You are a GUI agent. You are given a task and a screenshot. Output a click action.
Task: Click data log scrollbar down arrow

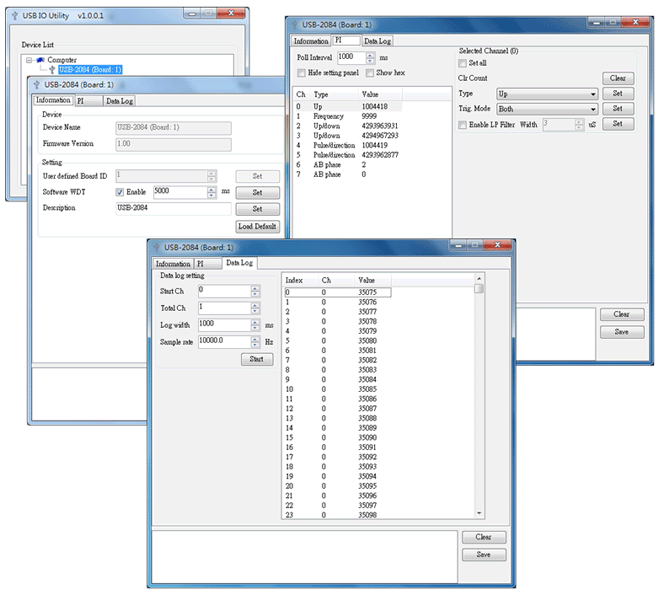click(x=479, y=514)
